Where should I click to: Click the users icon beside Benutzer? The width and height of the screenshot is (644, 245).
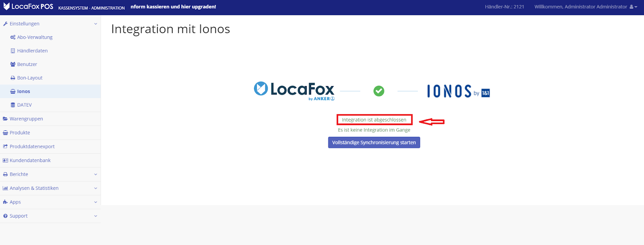pos(13,64)
